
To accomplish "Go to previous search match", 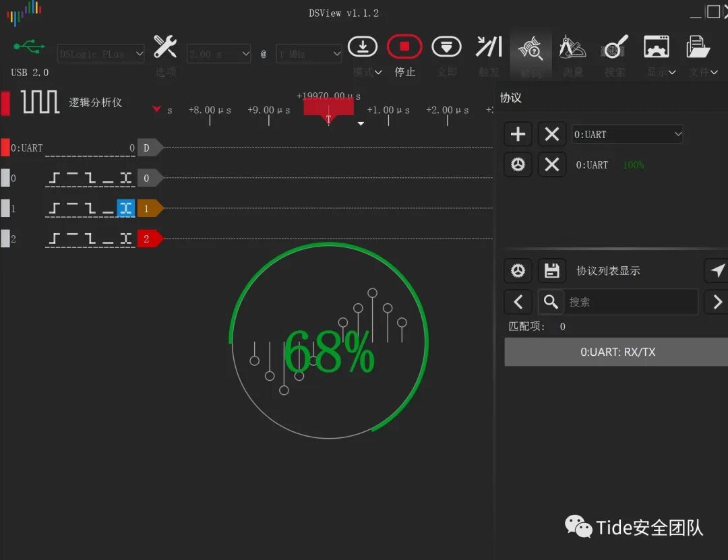I will pos(518,302).
